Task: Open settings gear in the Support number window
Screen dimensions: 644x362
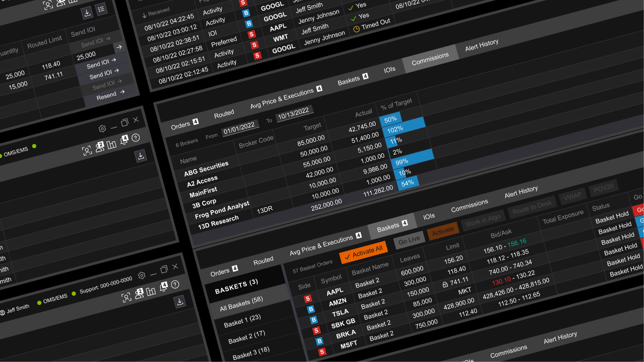Action: pyautogui.click(x=142, y=276)
